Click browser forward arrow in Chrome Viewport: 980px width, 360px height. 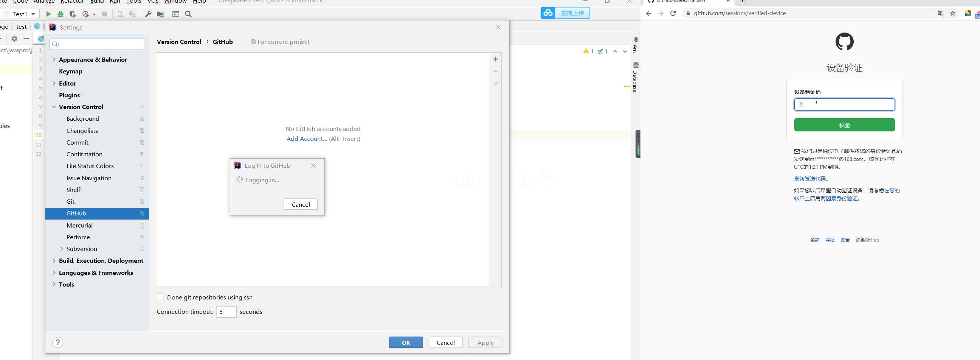pyautogui.click(x=661, y=13)
